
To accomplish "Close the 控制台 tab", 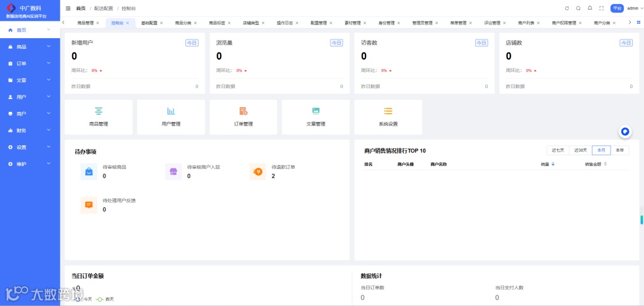I will 128,23.
